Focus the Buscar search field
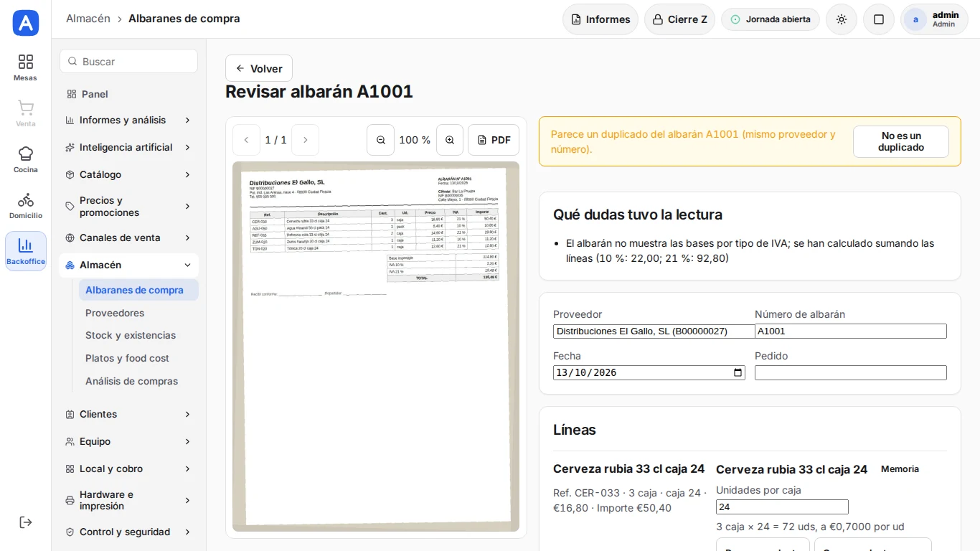This screenshot has width=980, height=551. click(x=129, y=62)
